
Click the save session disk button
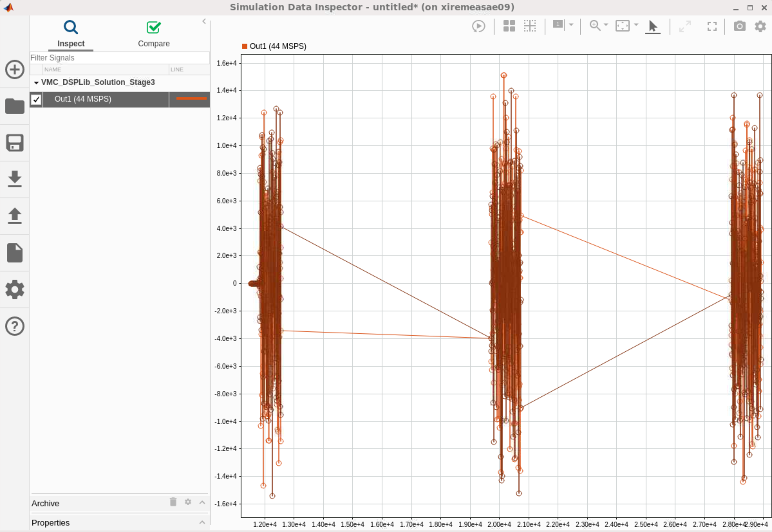click(x=14, y=143)
